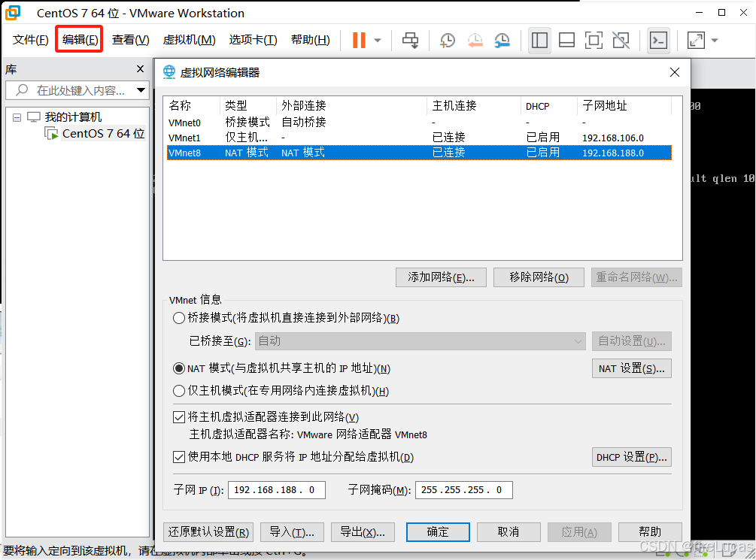Image resolution: width=756 pixels, height=560 pixels.
Task: Click the 添加网络(E)... button
Action: tap(441, 277)
